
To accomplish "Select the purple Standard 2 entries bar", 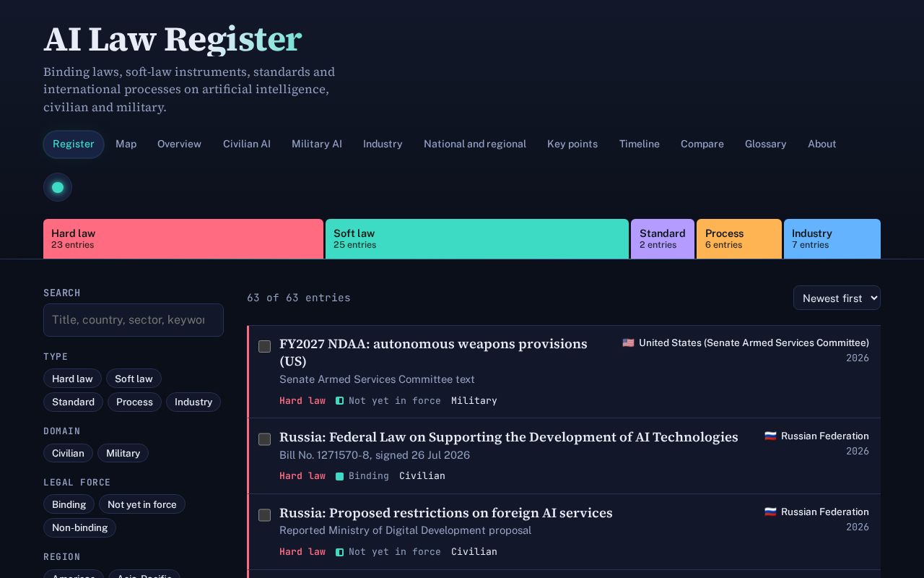I will coord(663,238).
